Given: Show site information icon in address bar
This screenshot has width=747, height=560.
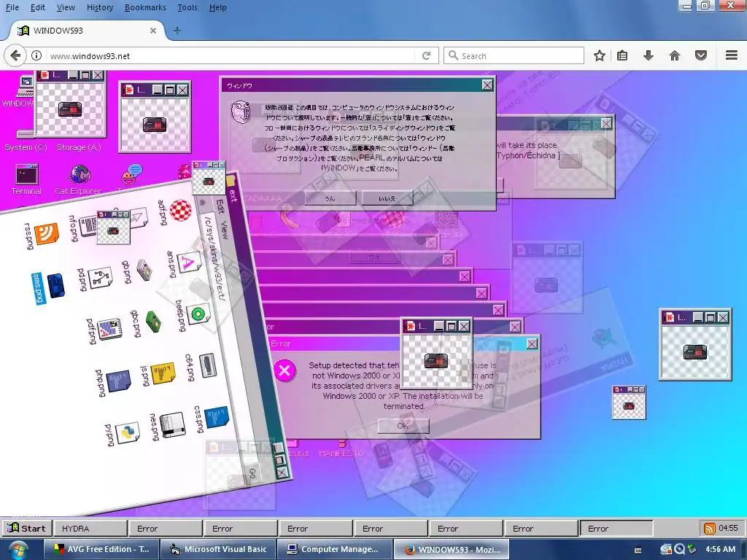Looking at the screenshot, I should (36, 55).
